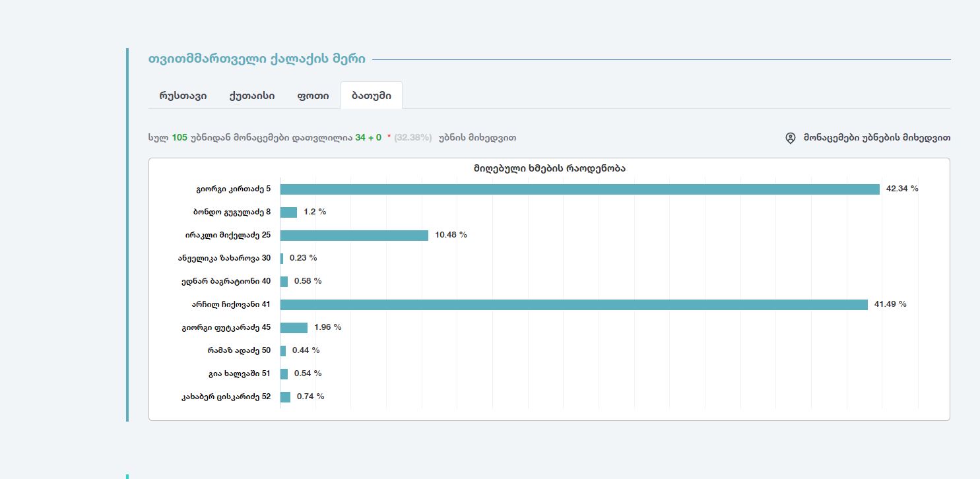
Task: Click the 0.74 % value label
Action: pyautogui.click(x=311, y=397)
